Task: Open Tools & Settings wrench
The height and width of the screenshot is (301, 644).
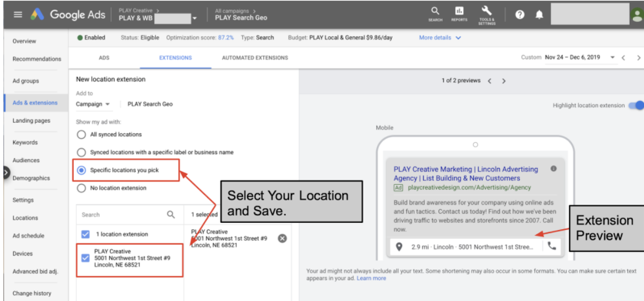Action: click(487, 16)
